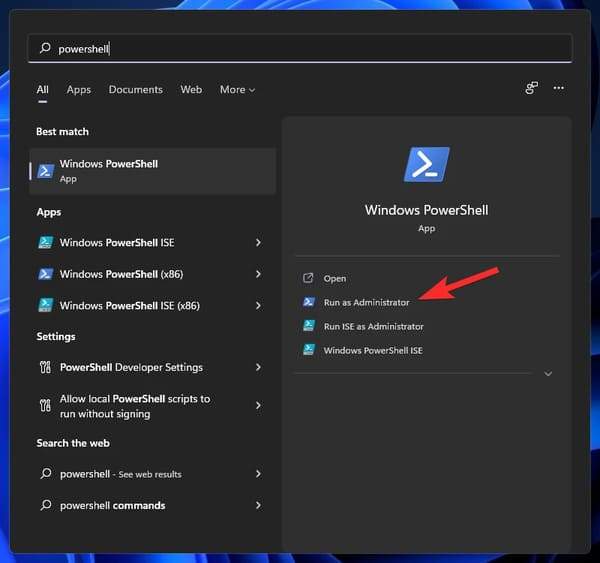Viewport: 600px width, 563px height.
Task: Click Allow local PowerShell scripts settings icon
Action: click(x=45, y=406)
